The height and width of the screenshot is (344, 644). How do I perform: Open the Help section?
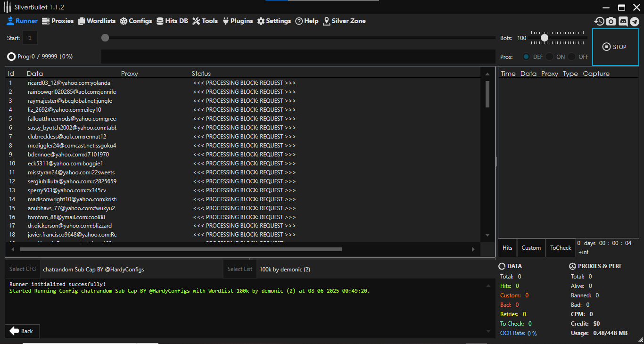[x=307, y=21]
